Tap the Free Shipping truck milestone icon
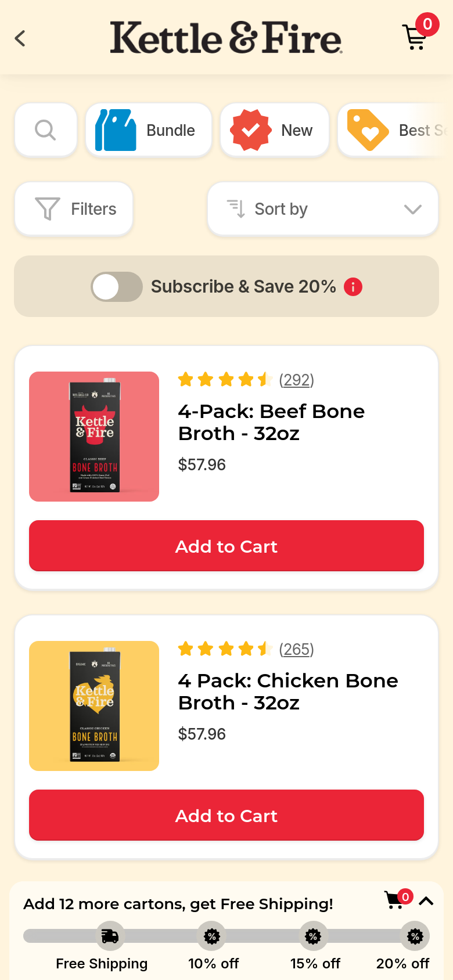The width and height of the screenshot is (453, 980). (110, 936)
